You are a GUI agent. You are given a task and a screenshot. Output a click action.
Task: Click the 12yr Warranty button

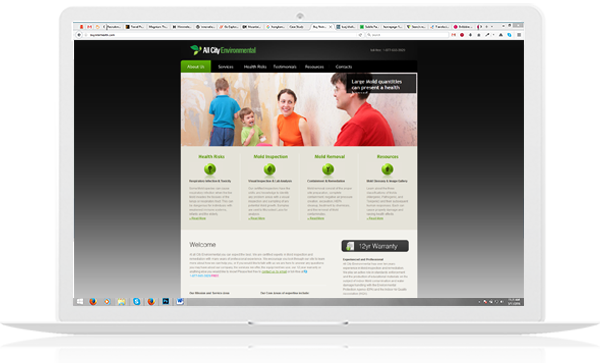pos(375,246)
